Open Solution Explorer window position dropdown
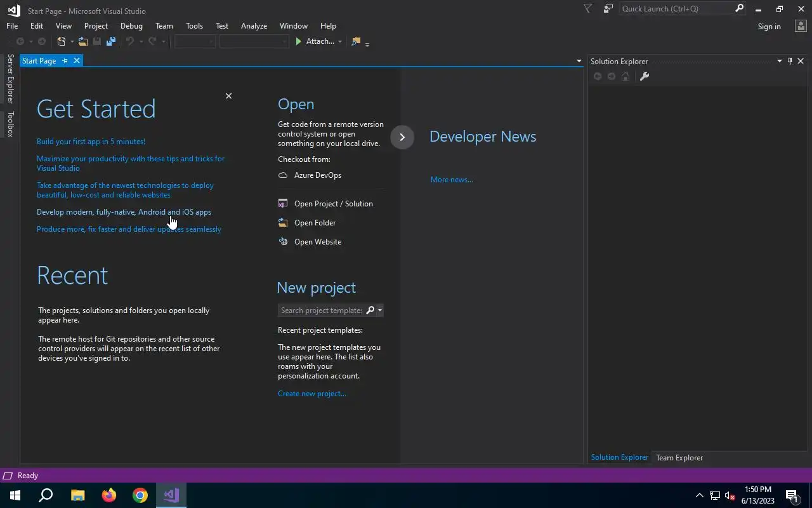This screenshot has width=812, height=508. (780, 61)
